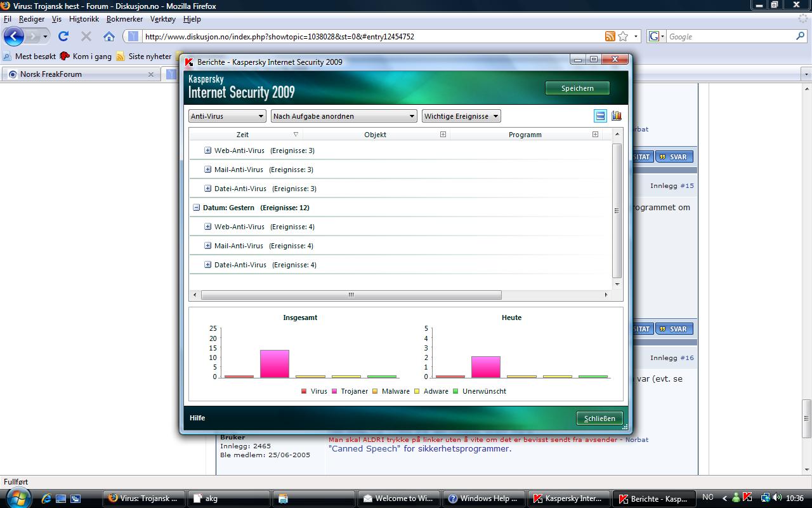Viewport: 812px width, 508px height.
Task: Click the RSS feed icon in address bar
Action: [x=610, y=36]
